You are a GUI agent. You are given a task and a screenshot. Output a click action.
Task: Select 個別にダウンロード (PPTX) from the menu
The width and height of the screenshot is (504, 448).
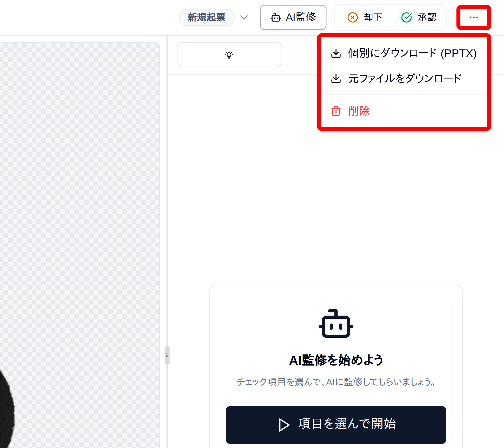pyautogui.click(x=412, y=53)
